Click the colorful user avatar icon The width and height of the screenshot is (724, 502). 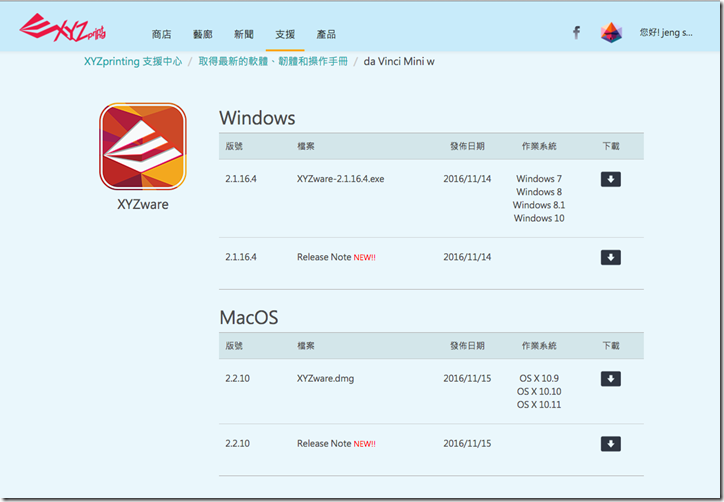611,32
